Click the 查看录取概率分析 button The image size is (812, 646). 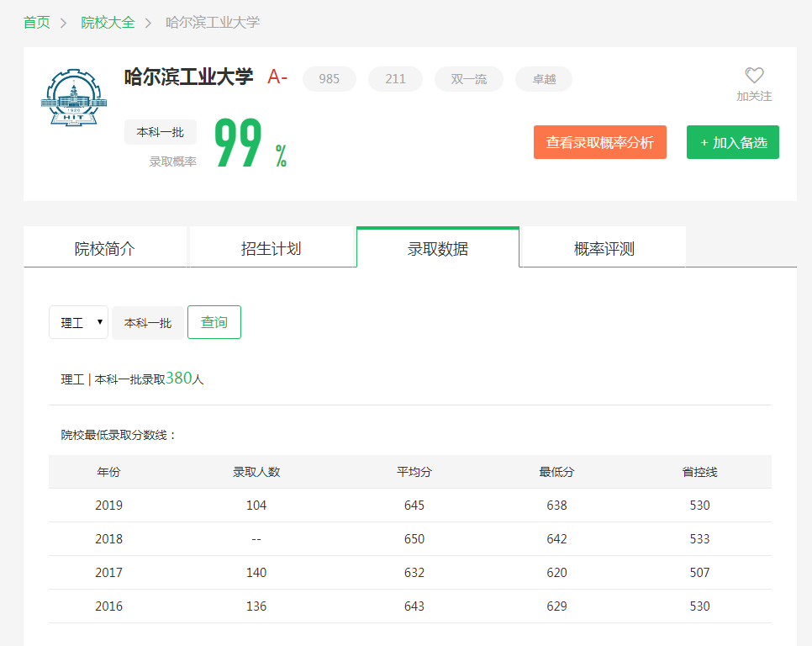pyautogui.click(x=599, y=142)
